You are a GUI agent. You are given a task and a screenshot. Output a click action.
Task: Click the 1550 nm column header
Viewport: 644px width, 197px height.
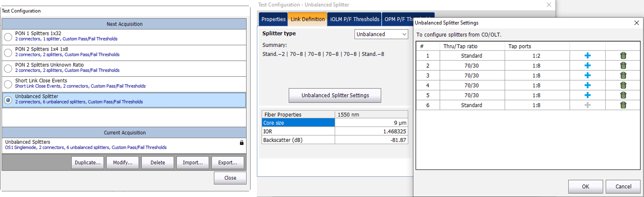coord(371,114)
